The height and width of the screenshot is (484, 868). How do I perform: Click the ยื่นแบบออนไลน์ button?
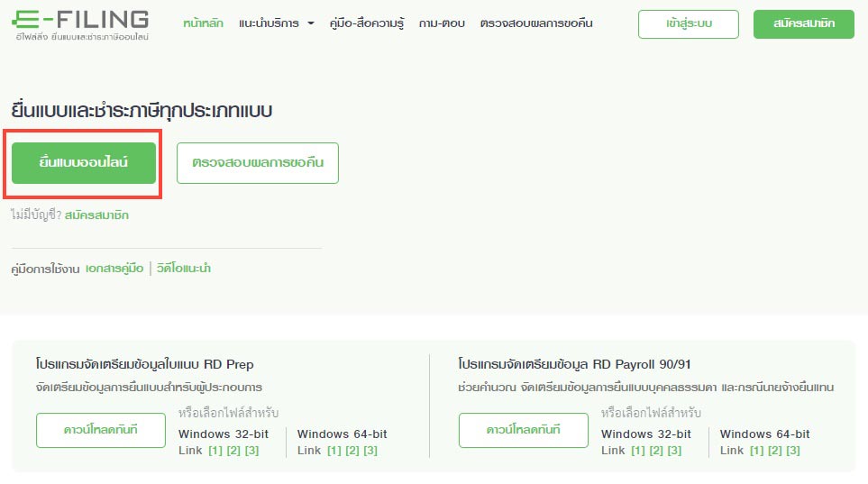coord(84,163)
